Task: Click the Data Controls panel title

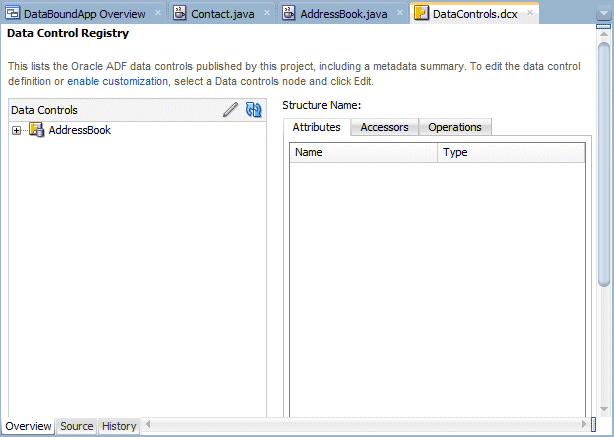Action: click(x=44, y=110)
